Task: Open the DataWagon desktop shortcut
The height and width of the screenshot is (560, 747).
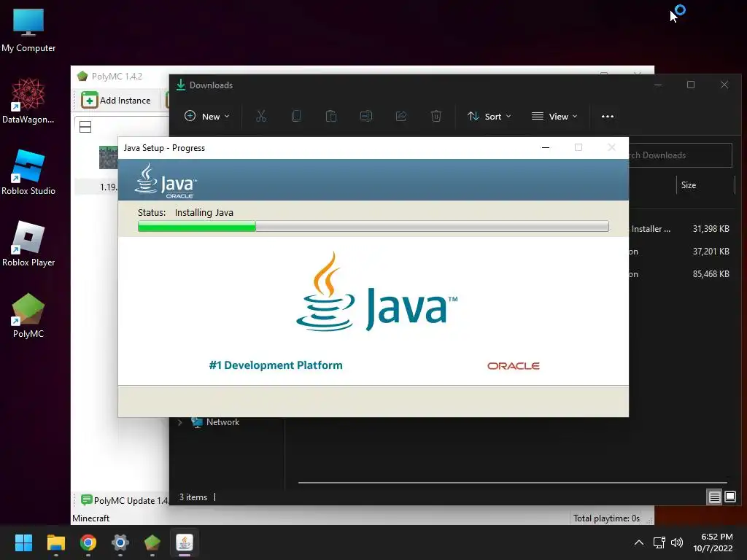Action: tap(28, 101)
